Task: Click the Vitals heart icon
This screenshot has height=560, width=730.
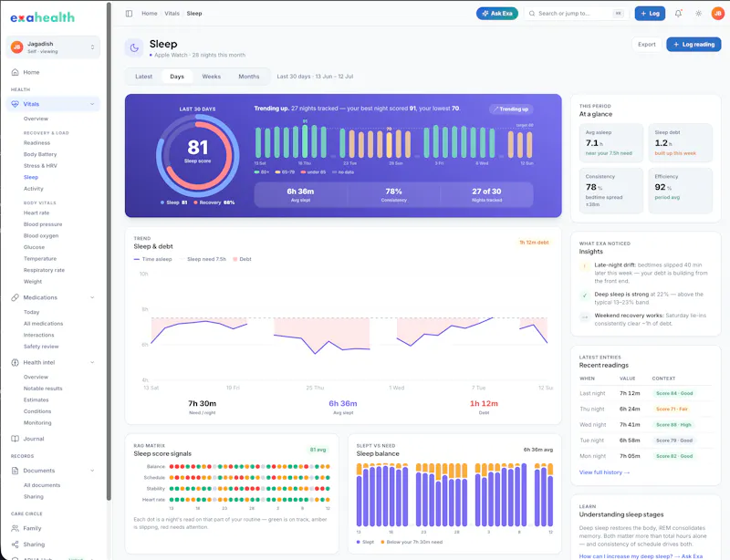Action: [15, 104]
